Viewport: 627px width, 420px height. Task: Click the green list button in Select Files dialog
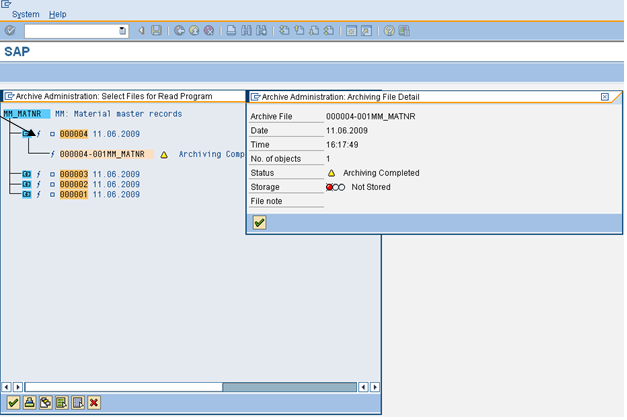pyautogui.click(x=62, y=402)
